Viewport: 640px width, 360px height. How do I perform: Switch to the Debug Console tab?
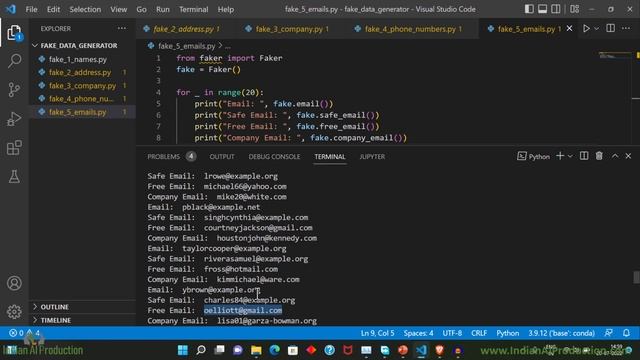274,156
